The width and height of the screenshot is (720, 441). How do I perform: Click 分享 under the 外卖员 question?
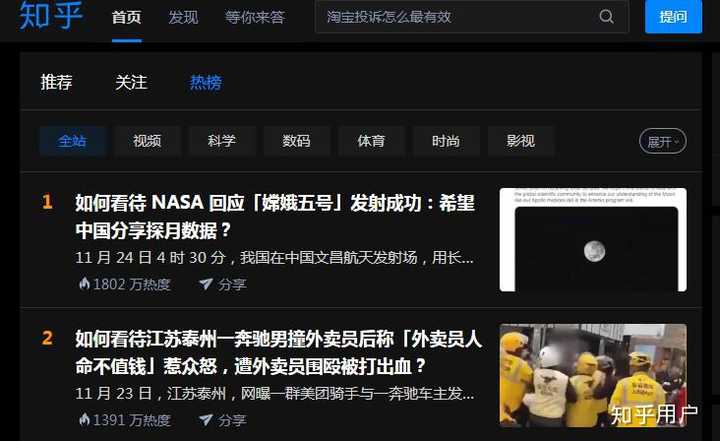(232, 420)
